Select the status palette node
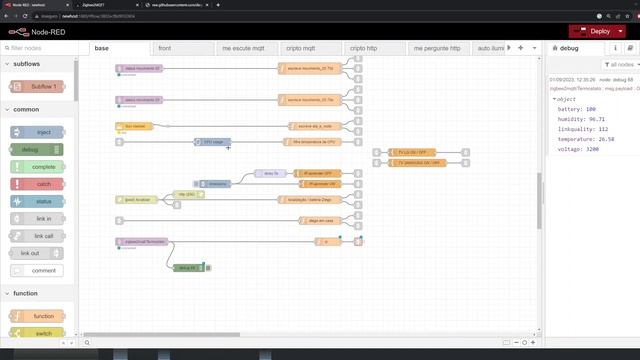640x360 pixels. (37, 202)
